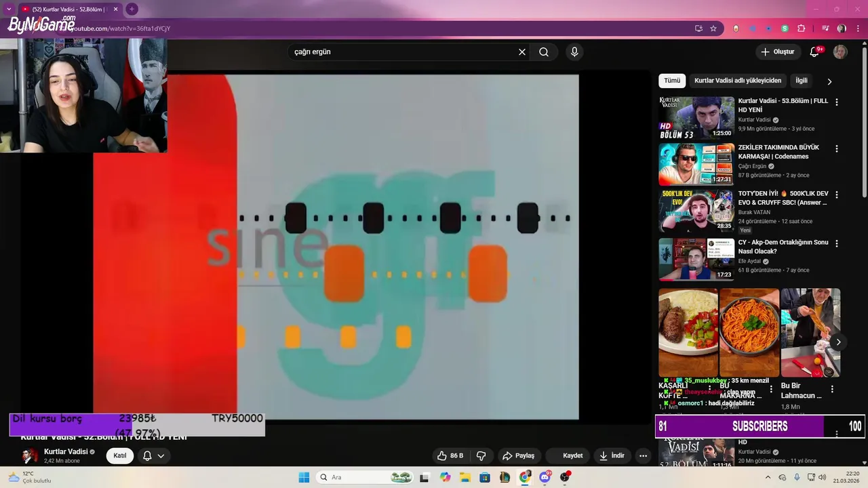Open the YouTube account avatar menu

pyautogui.click(x=840, y=52)
